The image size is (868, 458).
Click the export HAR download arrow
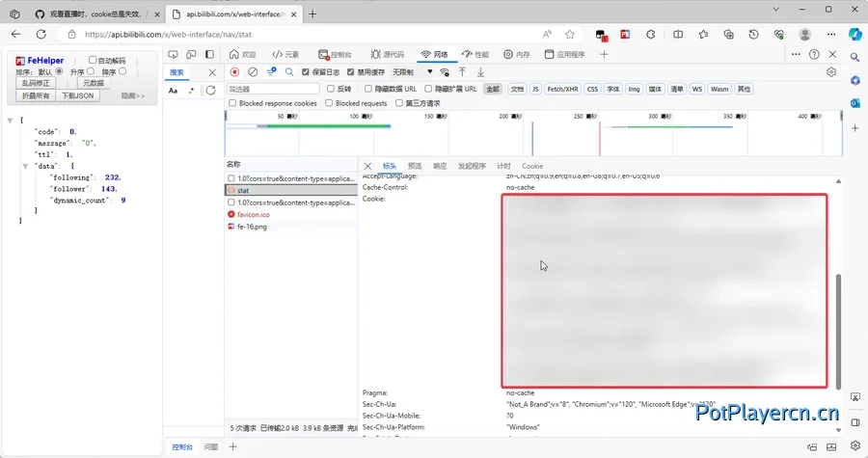pyautogui.click(x=480, y=72)
